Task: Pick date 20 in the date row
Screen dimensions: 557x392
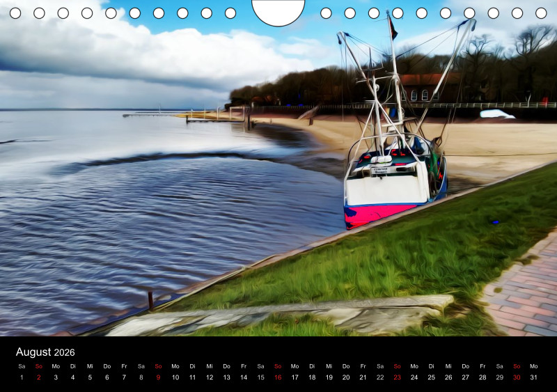Action: point(346,377)
